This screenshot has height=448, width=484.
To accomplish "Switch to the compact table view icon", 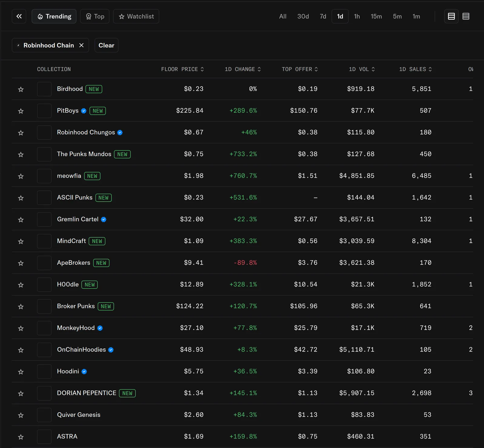I will pyautogui.click(x=466, y=16).
